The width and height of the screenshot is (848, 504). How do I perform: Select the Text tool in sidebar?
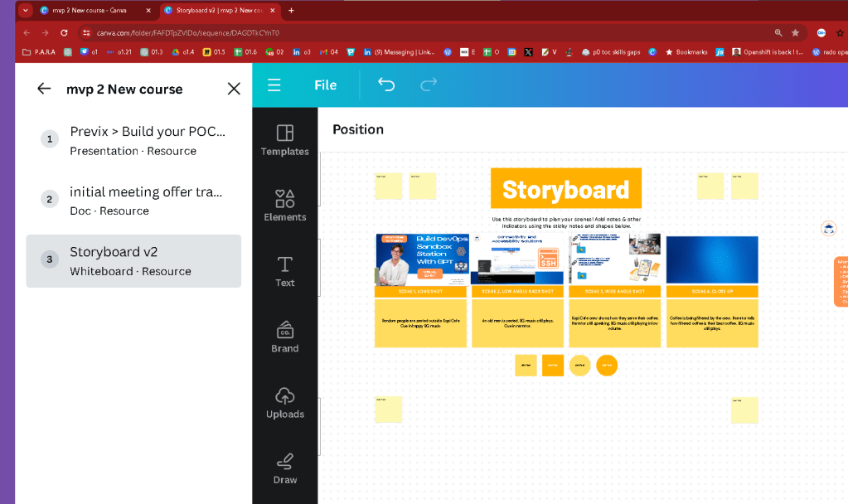click(x=285, y=271)
